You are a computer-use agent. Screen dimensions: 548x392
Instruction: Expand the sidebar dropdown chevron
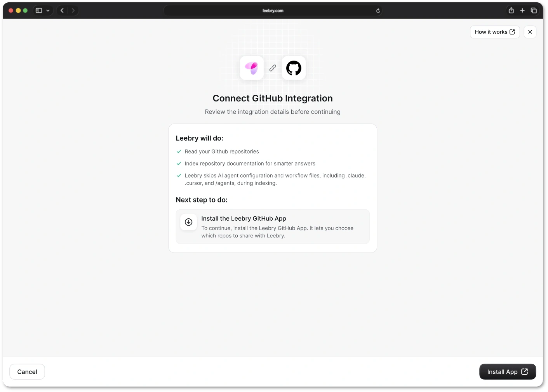tap(48, 10)
